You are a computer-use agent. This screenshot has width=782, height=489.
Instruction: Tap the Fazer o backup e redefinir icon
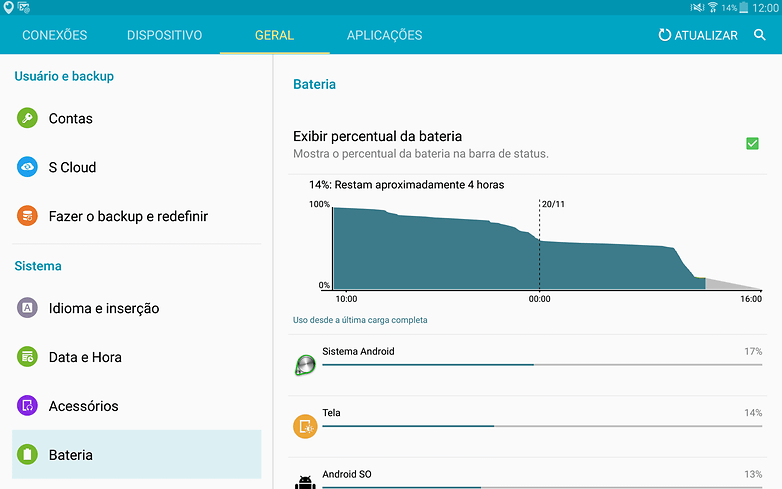27,216
